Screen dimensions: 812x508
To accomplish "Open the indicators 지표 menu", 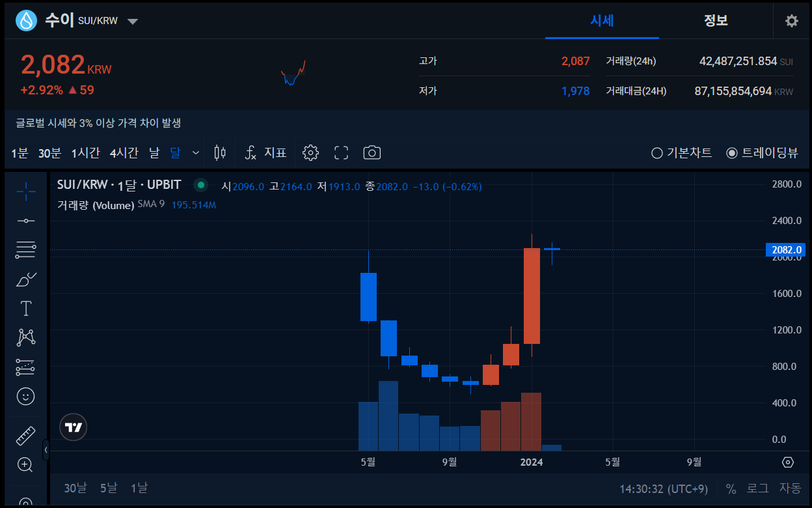I will pos(265,153).
